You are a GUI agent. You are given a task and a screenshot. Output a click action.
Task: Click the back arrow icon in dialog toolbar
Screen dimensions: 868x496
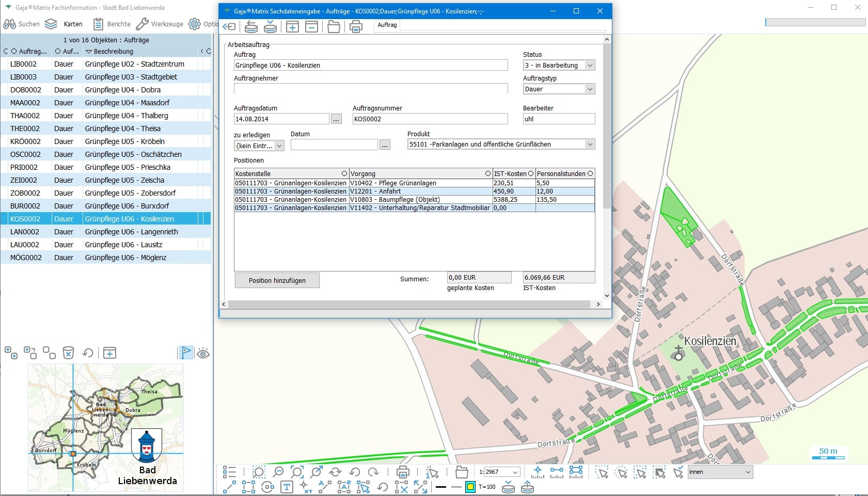pos(229,27)
